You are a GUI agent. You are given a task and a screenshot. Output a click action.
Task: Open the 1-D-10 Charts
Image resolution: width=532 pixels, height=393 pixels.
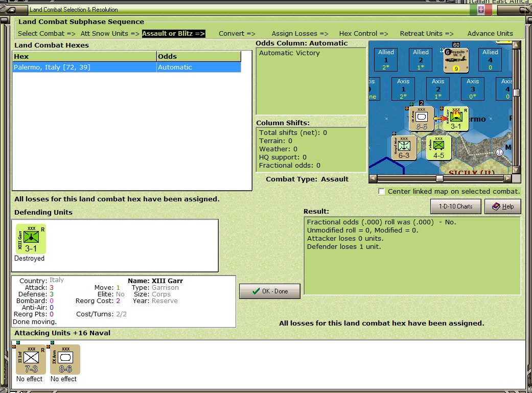coord(456,206)
